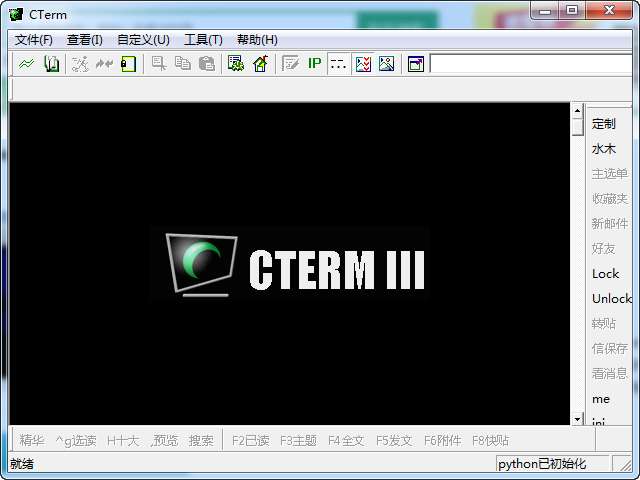Screen dimensions: 640x480
Task: Click the grayed edit pencil-note icon
Action: coord(290,64)
